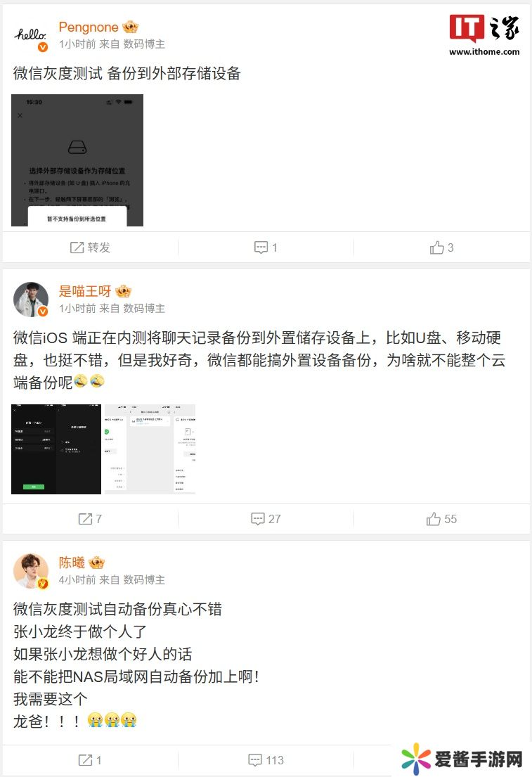This screenshot has width=532, height=777.
Task: Open the 113 comments on 陈曦's post
Action: click(x=266, y=759)
